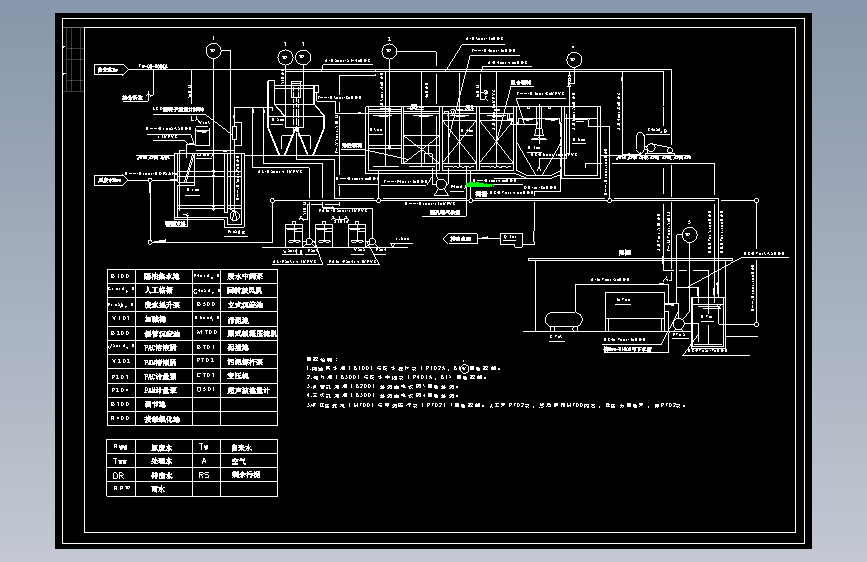This screenshot has height=562, width=867.
Task: Click the 空气 cell in the legend table
Action: click(x=249, y=461)
